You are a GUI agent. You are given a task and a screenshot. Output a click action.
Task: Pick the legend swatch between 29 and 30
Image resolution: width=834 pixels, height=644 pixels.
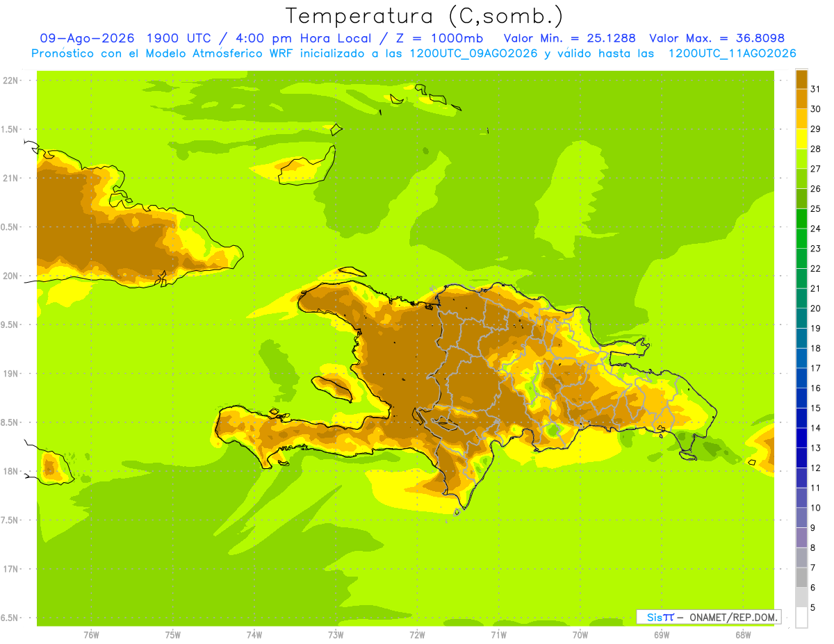pyautogui.click(x=801, y=119)
